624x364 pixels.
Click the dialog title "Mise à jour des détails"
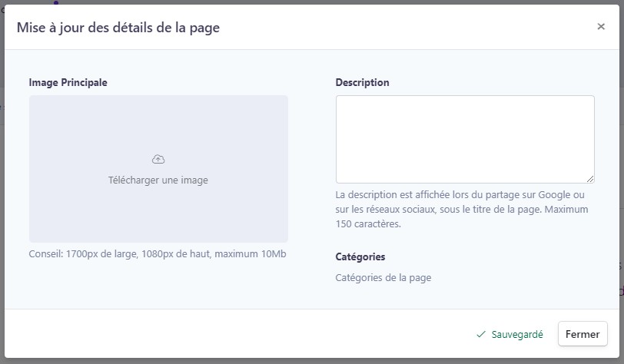pos(118,28)
